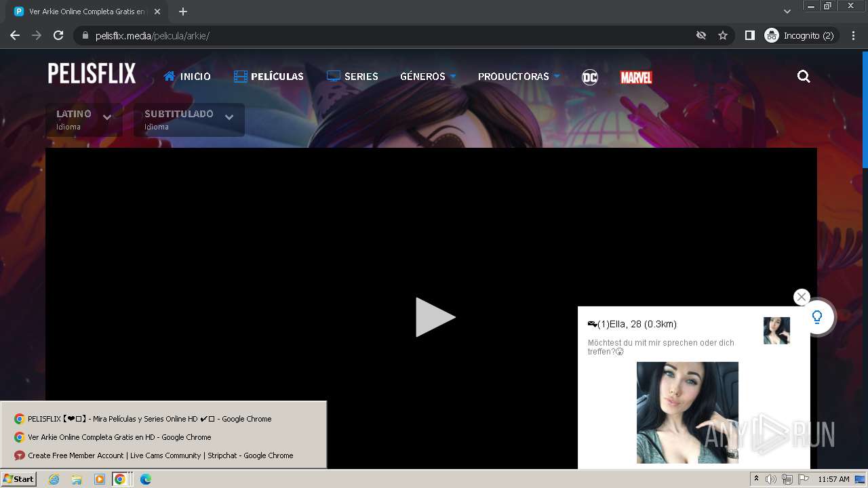Show hidden tray icons arrow
This screenshot has width=868, height=488.
tap(756, 479)
